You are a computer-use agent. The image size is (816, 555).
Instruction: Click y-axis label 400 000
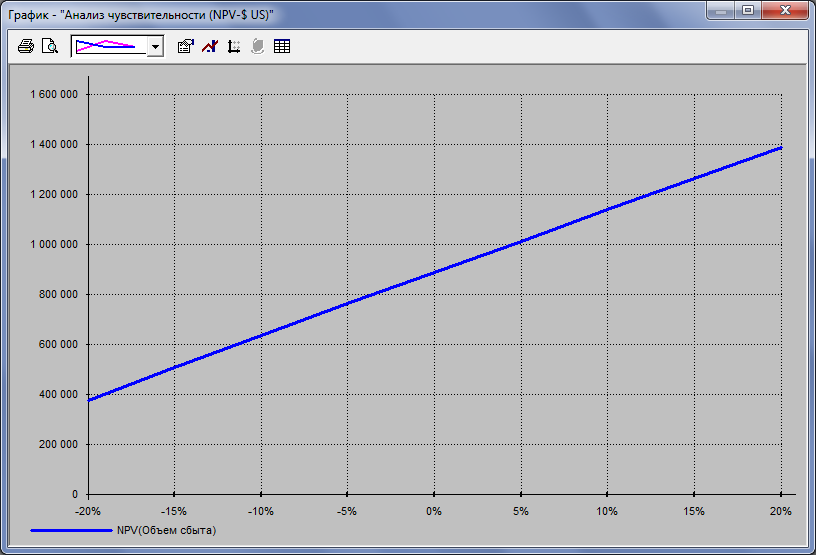click(58, 394)
